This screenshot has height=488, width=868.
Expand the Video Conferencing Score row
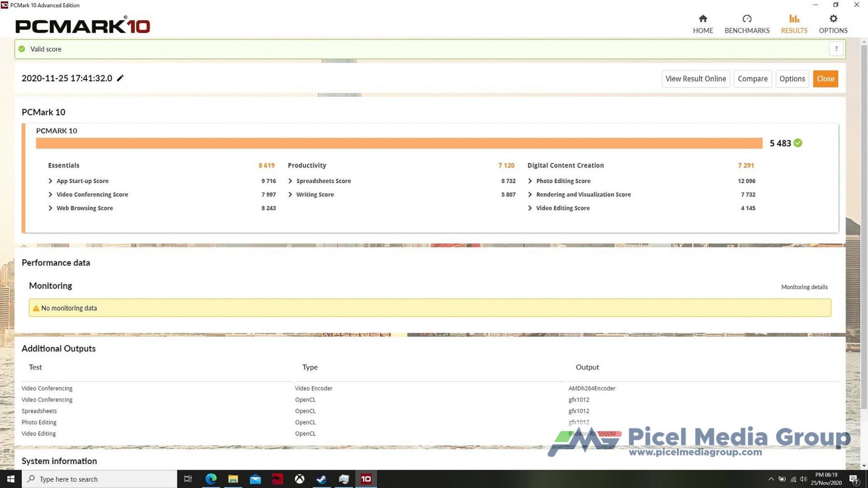[51, 195]
